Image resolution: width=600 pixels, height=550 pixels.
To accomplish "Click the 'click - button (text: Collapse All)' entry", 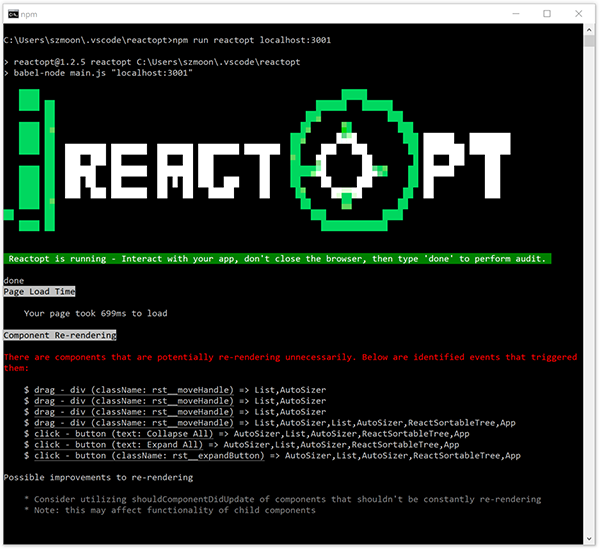I will click(x=247, y=434).
